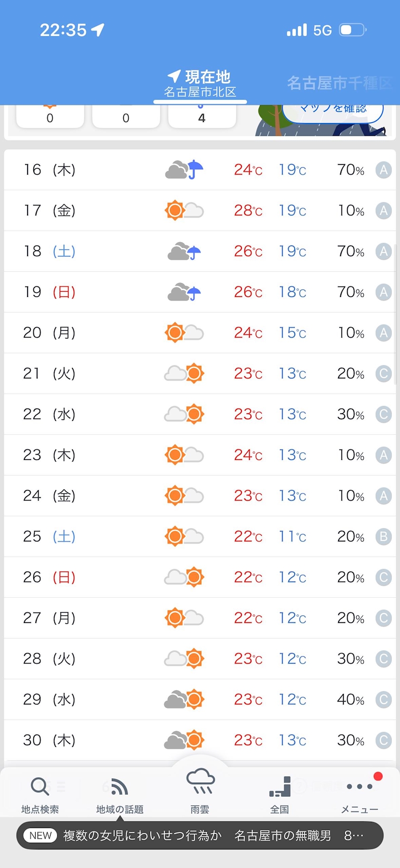Viewport: 400px width, 868px height.
Task: Select the 26 (日) forecast row
Action: (x=200, y=577)
